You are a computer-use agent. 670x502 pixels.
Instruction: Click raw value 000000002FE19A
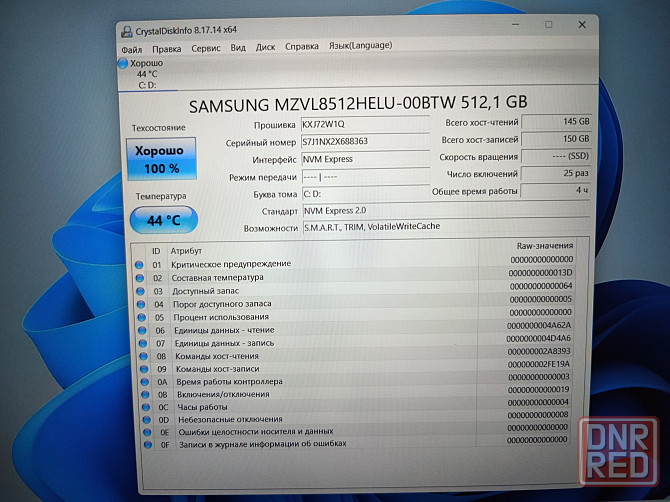coord(539,364)
